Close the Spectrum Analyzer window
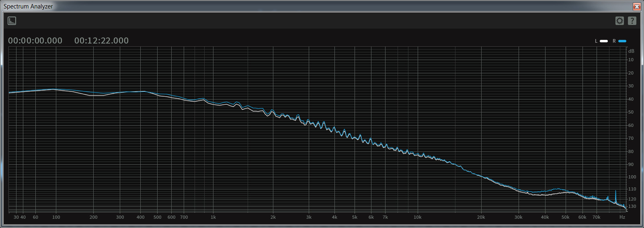The image size is (644, 228). 637,6
